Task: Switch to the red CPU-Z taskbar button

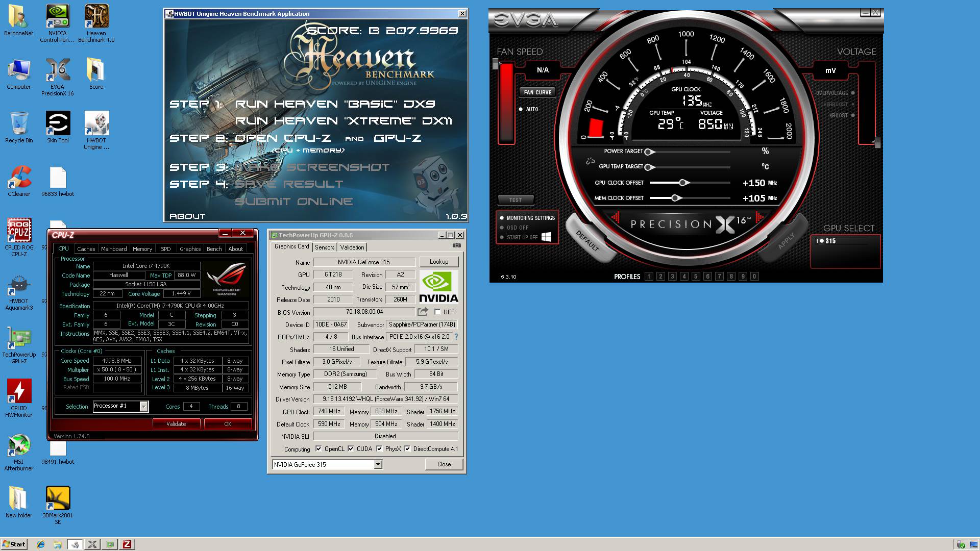Action: pos(127,544)
